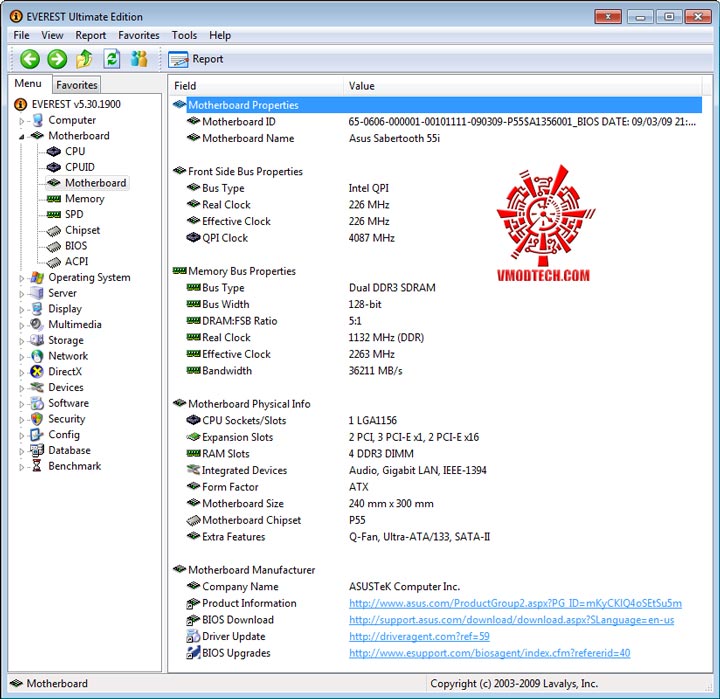Click the Multimedia speaker icon
This screenshot has width=720, height=699.
[x=36, y=324]
